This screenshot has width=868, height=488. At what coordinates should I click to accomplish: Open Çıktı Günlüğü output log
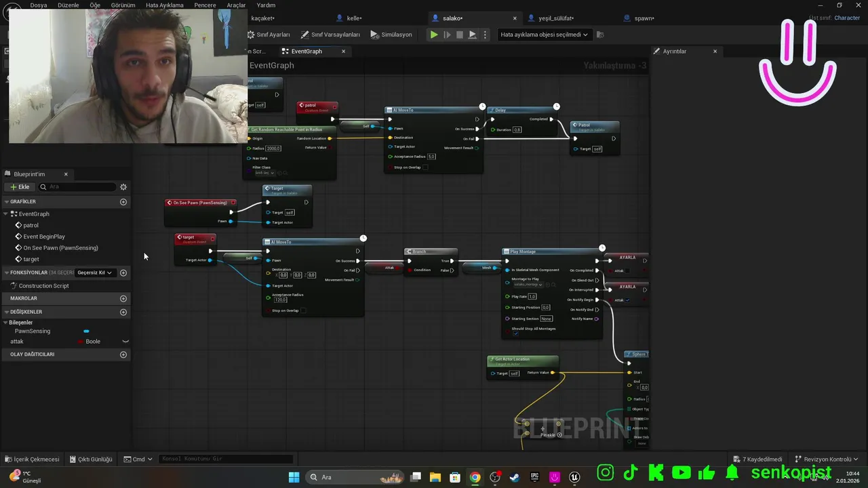[90, 459]
